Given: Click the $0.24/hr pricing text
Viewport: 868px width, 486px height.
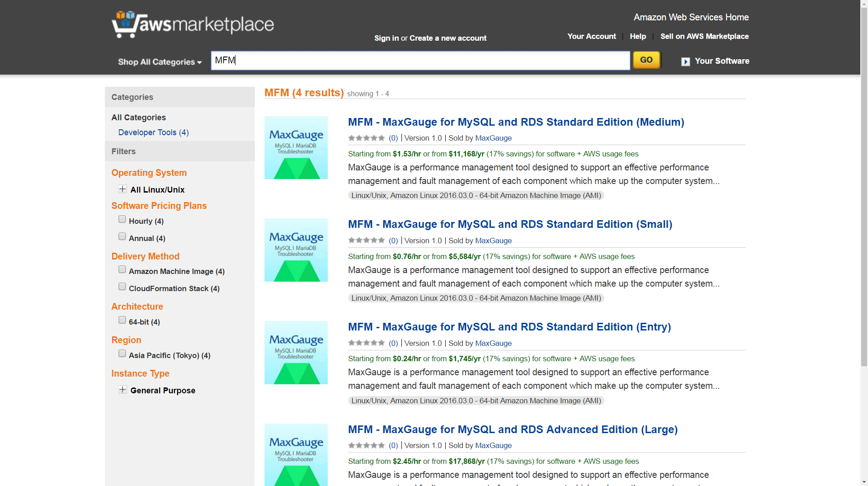Looking at the screenshot, I should (407, 359).
